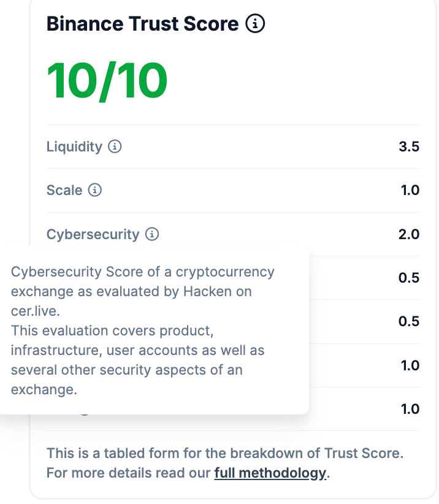Click the 1.0 score in the Scale row
This screenshot has width=439, height=504.
pyautogui.click(x=410, y=190)
